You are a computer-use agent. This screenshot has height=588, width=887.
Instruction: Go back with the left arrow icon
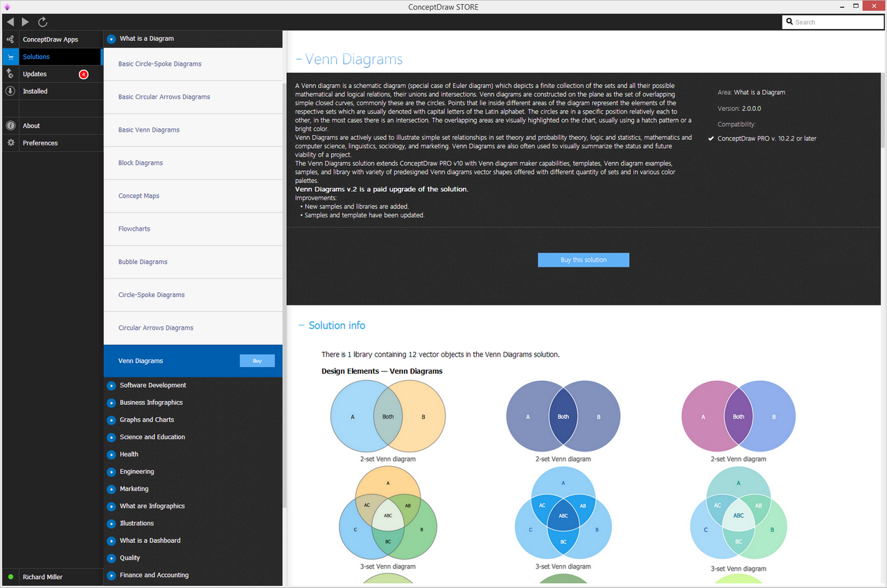(10, 22)
